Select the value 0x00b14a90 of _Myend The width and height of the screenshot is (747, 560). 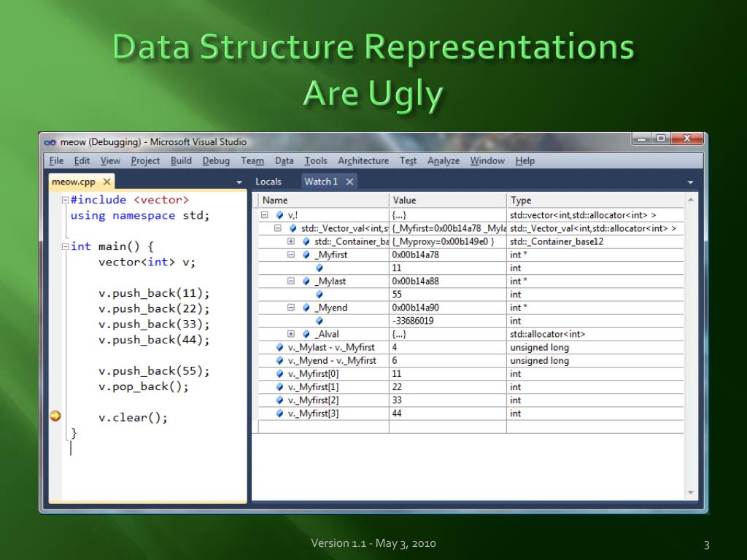click(415, 308)
